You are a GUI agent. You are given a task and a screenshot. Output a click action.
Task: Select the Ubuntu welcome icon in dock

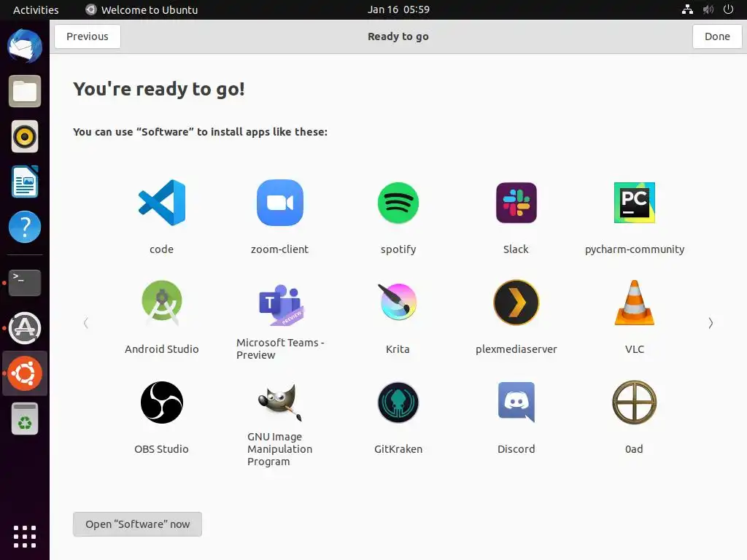25,373
